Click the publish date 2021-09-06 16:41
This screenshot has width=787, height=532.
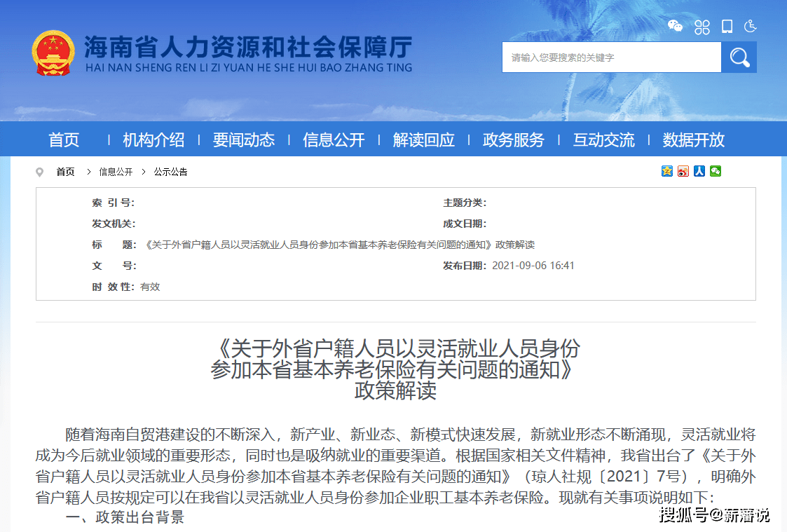point(533,266)
